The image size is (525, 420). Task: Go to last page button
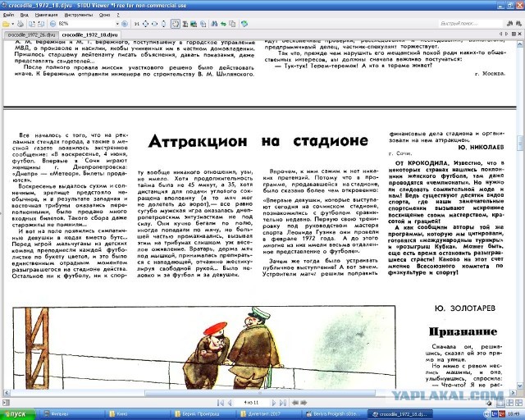coord(283,403)
